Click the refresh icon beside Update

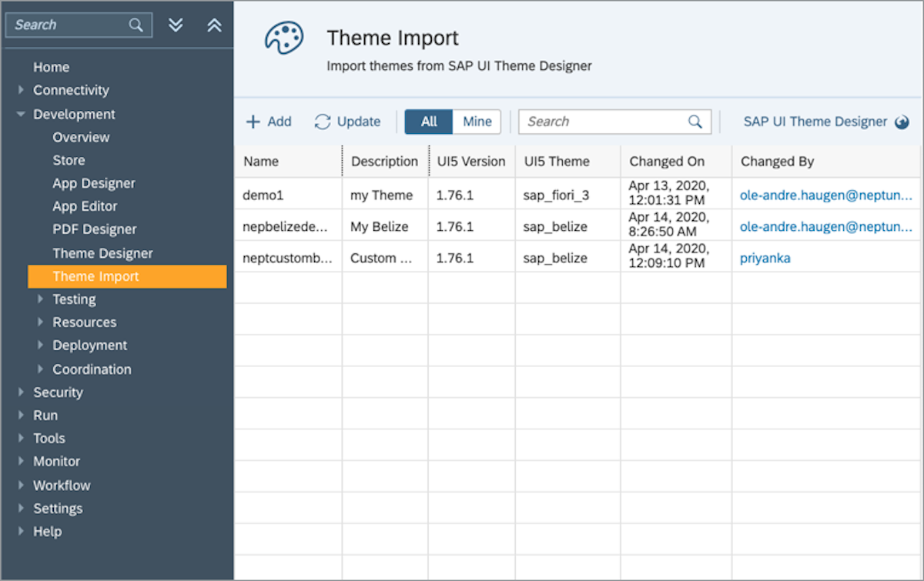(x=323, y=122)
